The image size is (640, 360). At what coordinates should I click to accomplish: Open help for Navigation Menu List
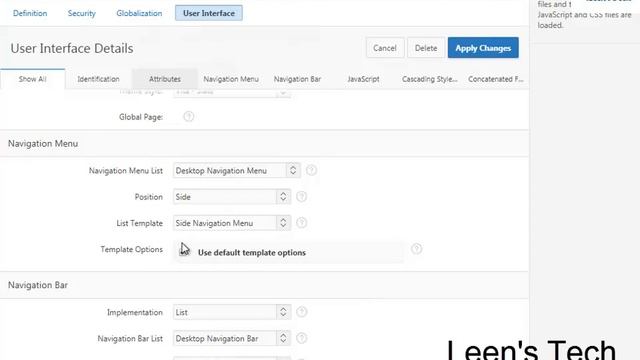(x=311, y=170)
